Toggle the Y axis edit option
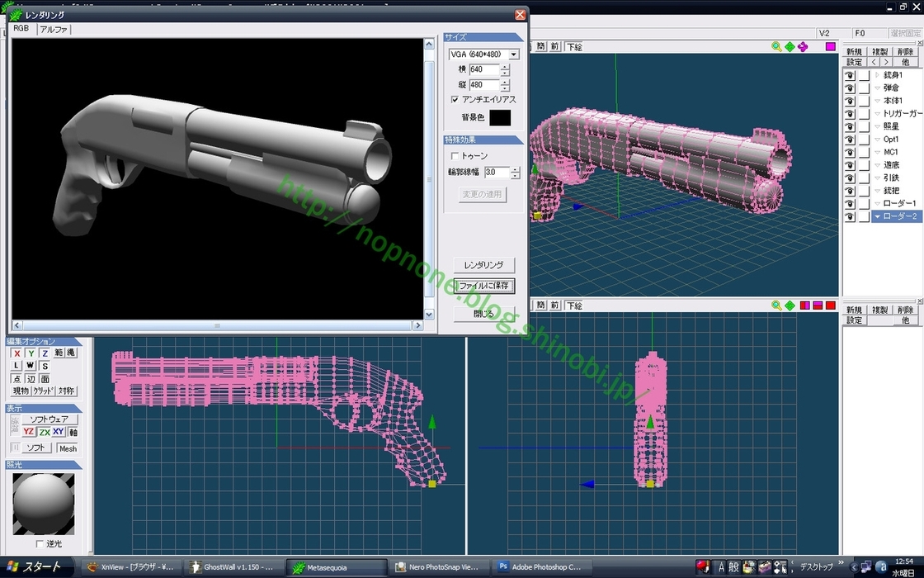Screen dimensions: 924x578 click(x=31, y=353)
